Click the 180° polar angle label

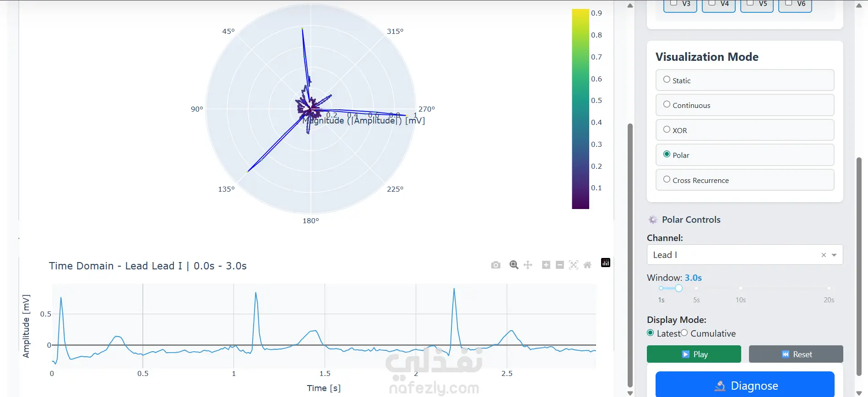tap(310, 220)
